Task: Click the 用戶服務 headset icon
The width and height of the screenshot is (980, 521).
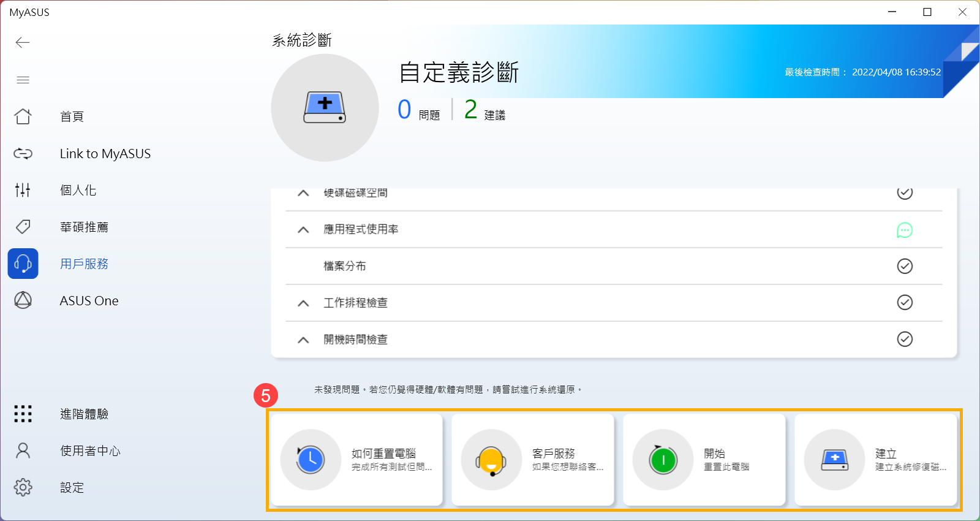Action: click(23, 264)
